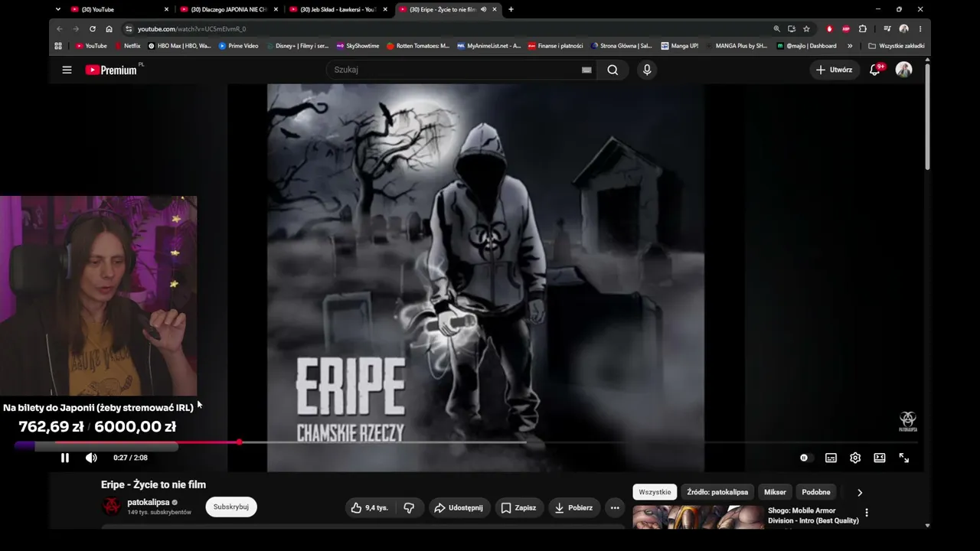Click the magnifier search button

[x=612, y=70]
